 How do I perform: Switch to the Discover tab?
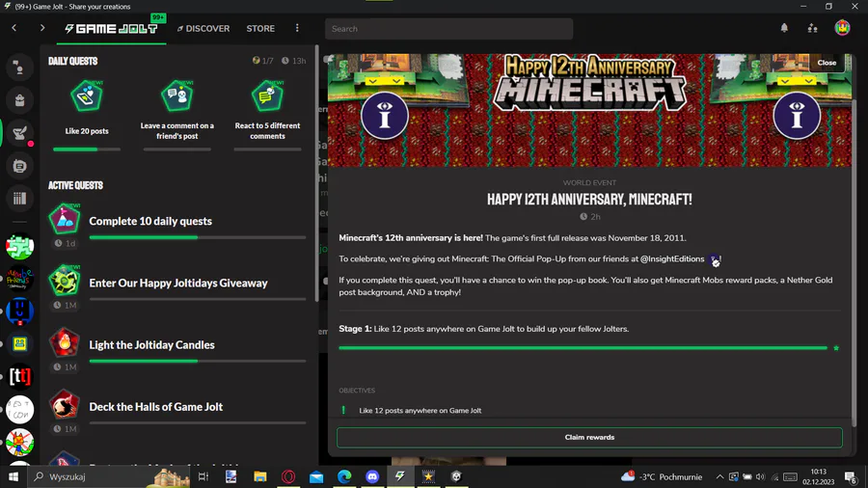point(203,28)
